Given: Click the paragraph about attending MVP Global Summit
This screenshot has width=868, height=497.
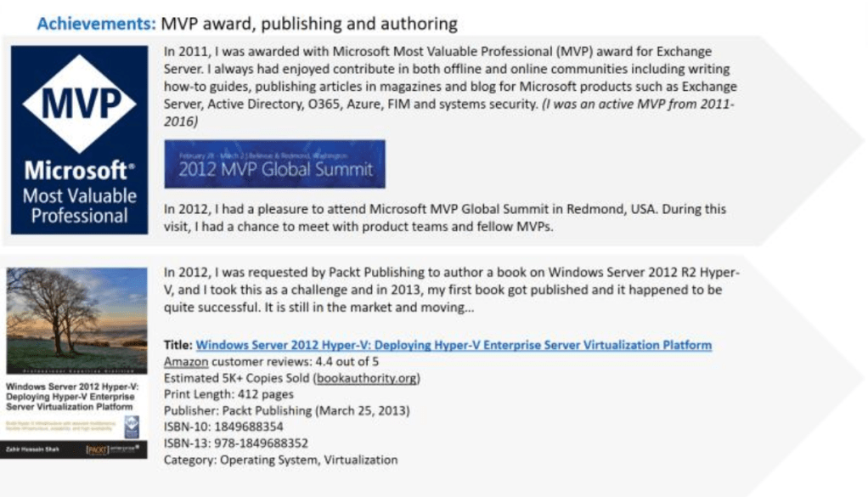Looking at the screenshot, I should 444,217.
